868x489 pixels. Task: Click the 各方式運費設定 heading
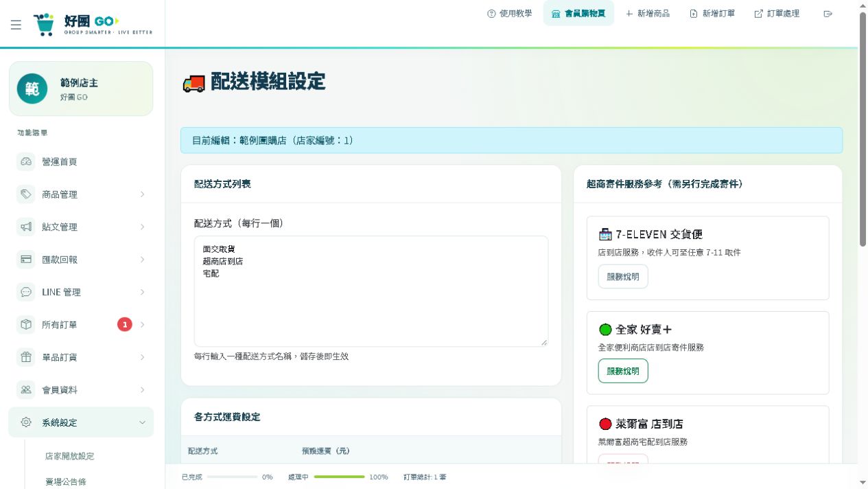click(227, 417)
